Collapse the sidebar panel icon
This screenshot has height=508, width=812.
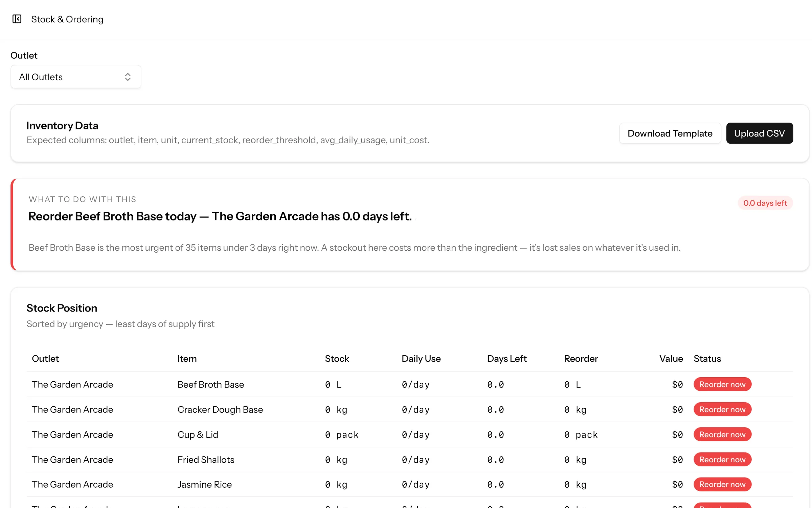click(x=17, y=19)
